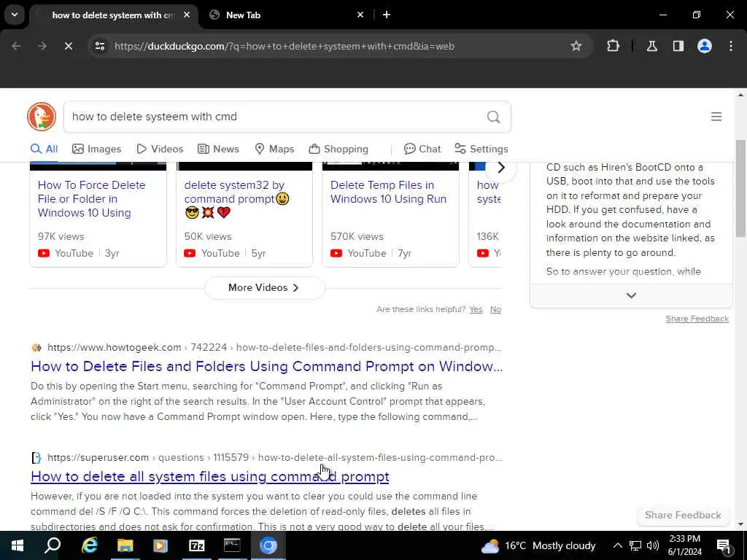Close the 'how to delete systeem' tab

pyautogui.click(x=187, y=15)
